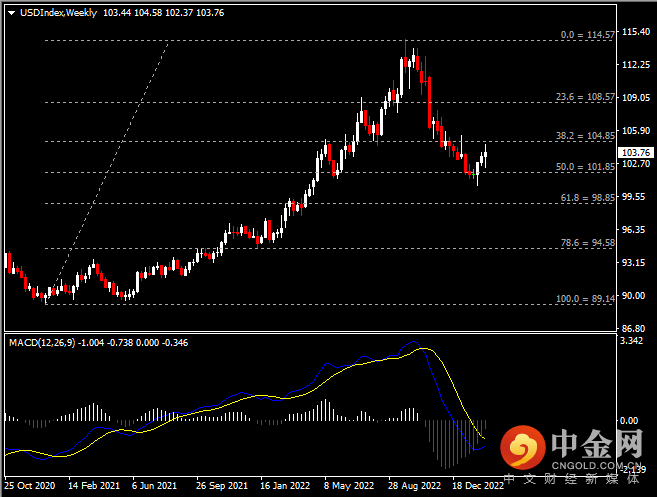This screenshot has width=657, height=497.
Task: Click the 115.40 price axis label
Action: pyautogui.click(x=636, y=32)
